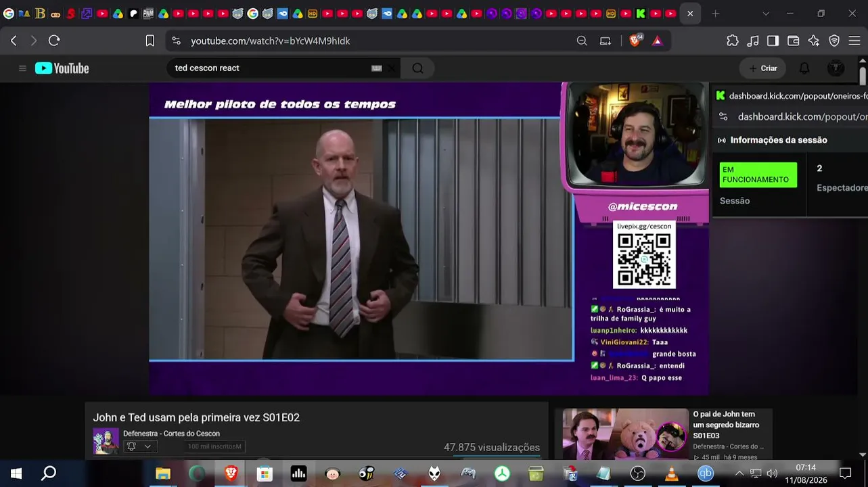Click the 'Sessão' label in Kick popout
Viewport: 868px width, 487px height.
[735, 201]
